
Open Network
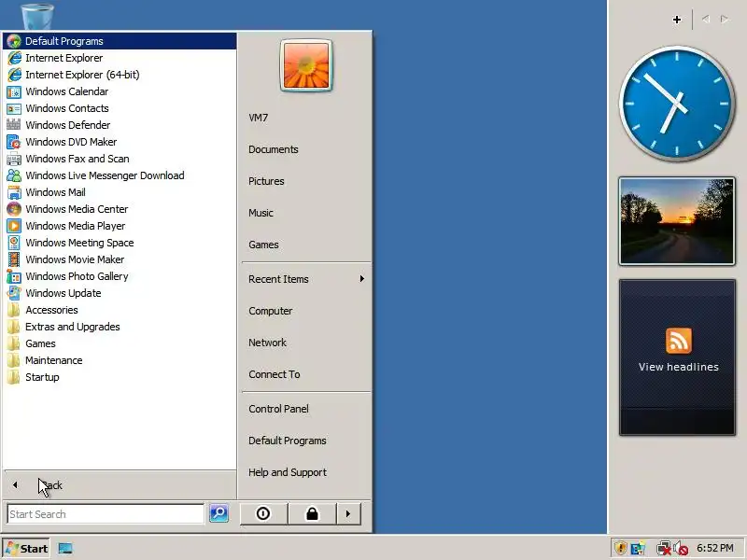tap(305, 343)
